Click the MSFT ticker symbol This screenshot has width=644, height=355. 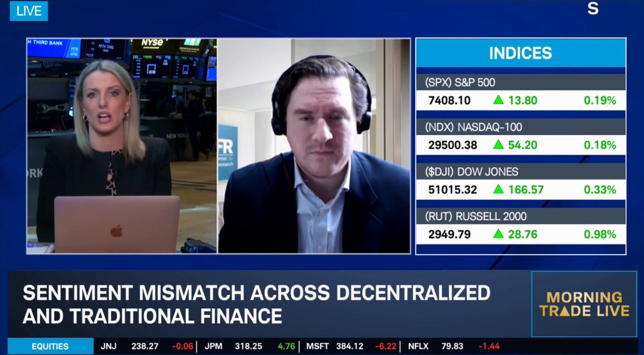pyautogui.click(x=317, y=346)
